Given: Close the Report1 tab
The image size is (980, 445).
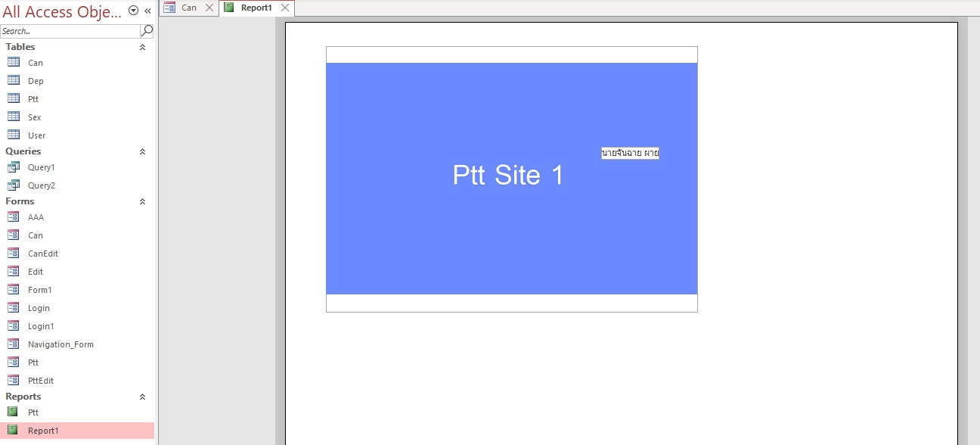Looking at the screenshot, I should coord(284,8).
